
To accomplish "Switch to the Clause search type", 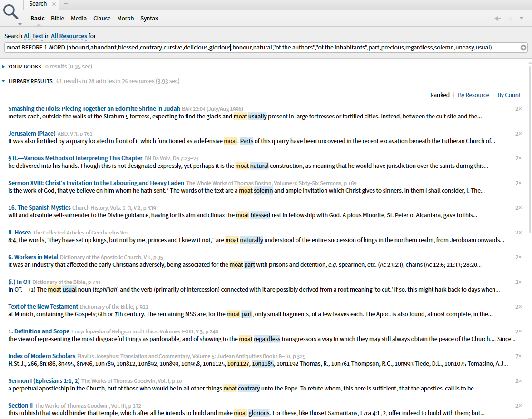I will click(x=102, y=18).
